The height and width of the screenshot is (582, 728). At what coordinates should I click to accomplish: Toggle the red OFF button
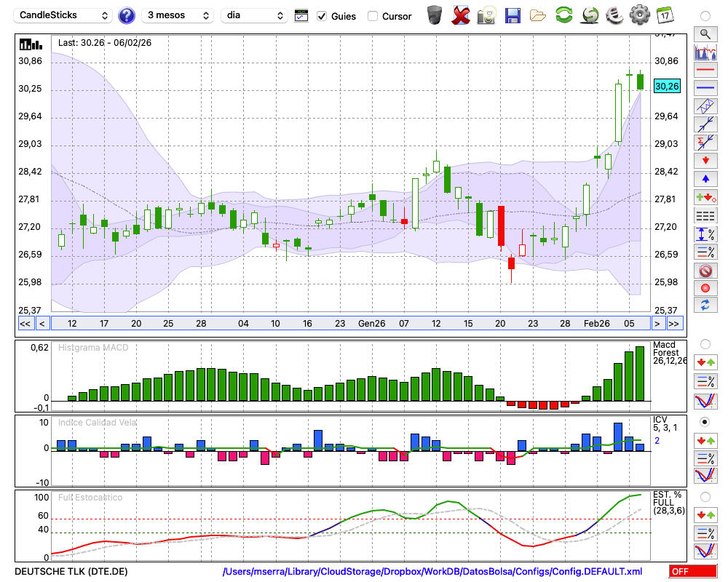pos(693,571)
